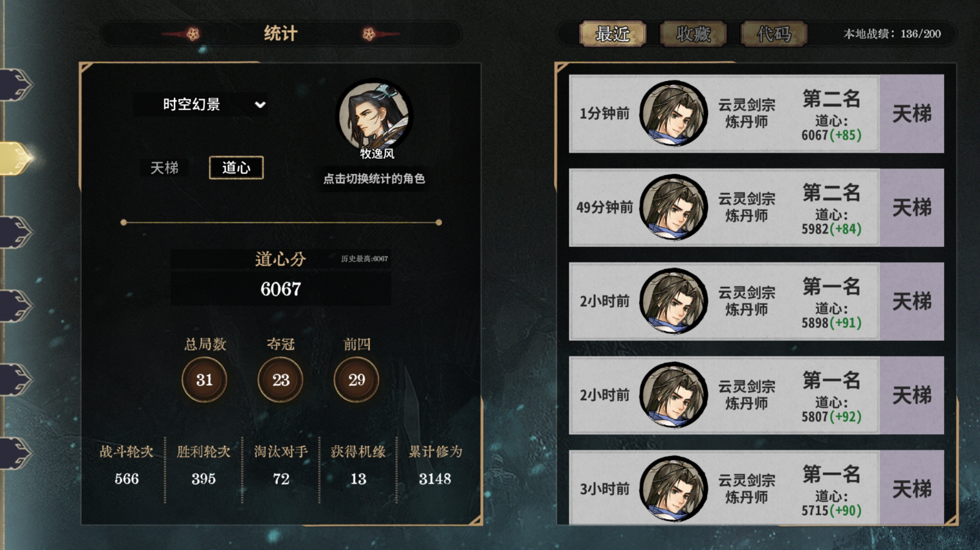Switch statistics mode to 天梯
Image resolution: width=980 pixels, height=550 pixels.
click(165, 168)
